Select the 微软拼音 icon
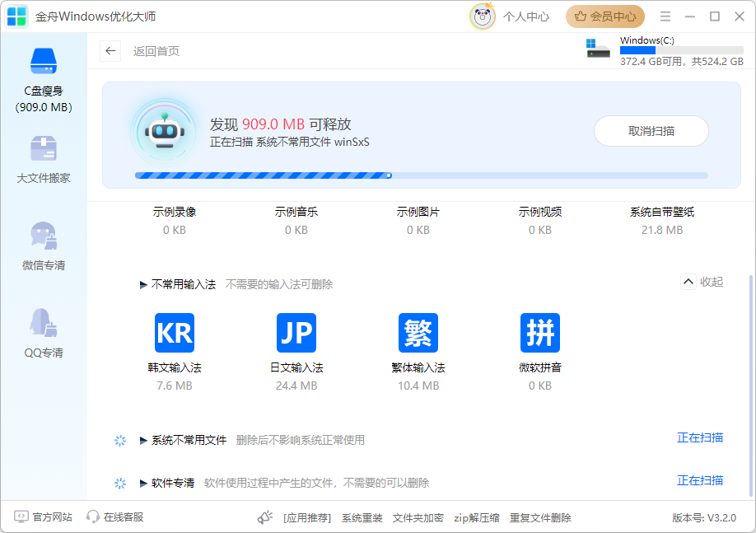 (539, 333)
